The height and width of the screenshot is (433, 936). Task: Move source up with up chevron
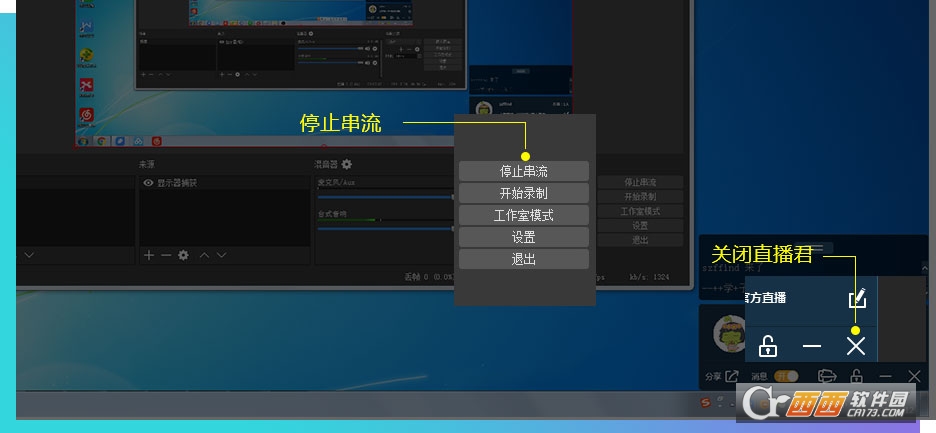204,256
